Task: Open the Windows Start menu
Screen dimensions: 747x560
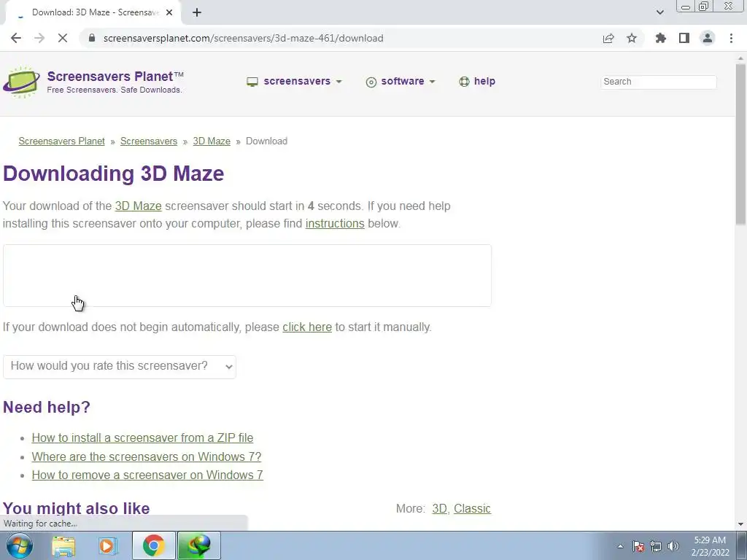Action: coord(19,545)
